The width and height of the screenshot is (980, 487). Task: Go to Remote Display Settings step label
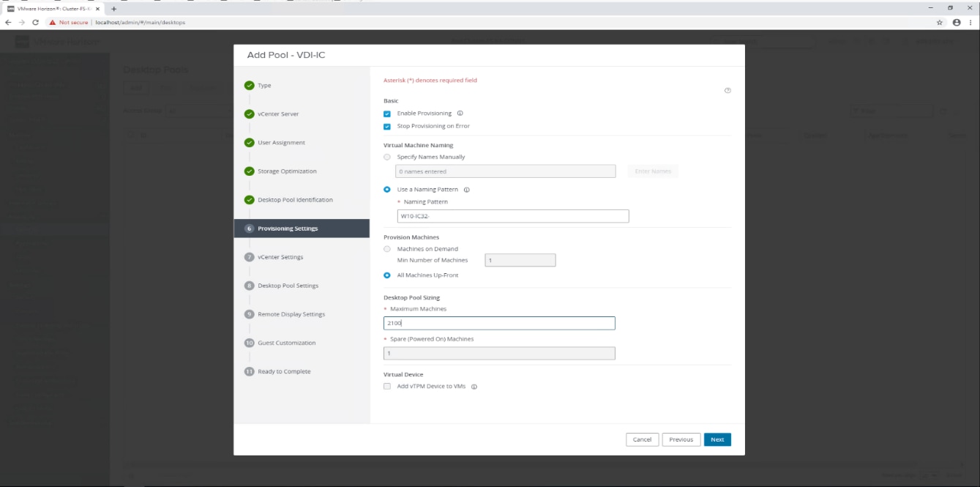coord(291,314)
